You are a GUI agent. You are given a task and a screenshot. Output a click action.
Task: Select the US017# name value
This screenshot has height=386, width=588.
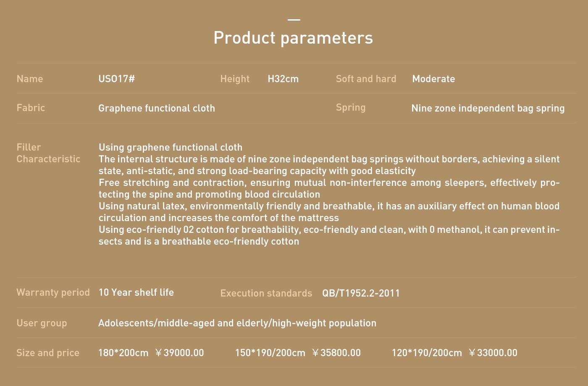[116, 79]
